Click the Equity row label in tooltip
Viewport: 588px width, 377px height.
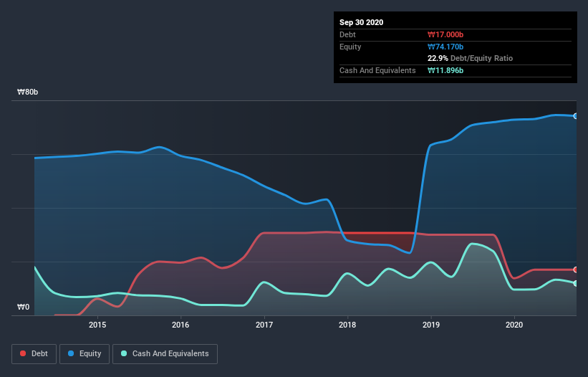(x=350, y=47)
